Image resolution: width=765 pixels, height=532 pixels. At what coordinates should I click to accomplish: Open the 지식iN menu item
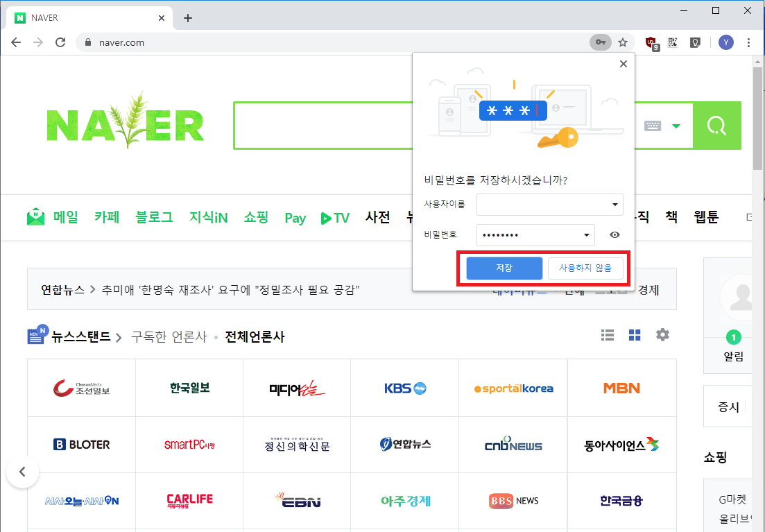click(208, 216)
